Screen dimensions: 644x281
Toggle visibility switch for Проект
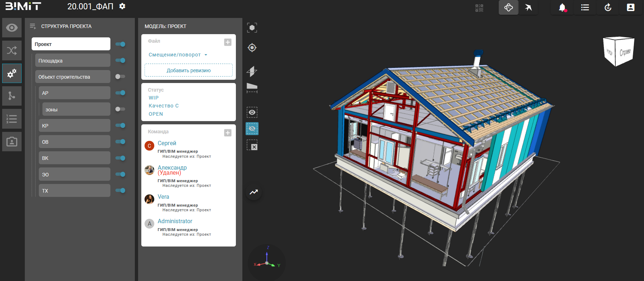pyautogui.click(x=120, y=44)
